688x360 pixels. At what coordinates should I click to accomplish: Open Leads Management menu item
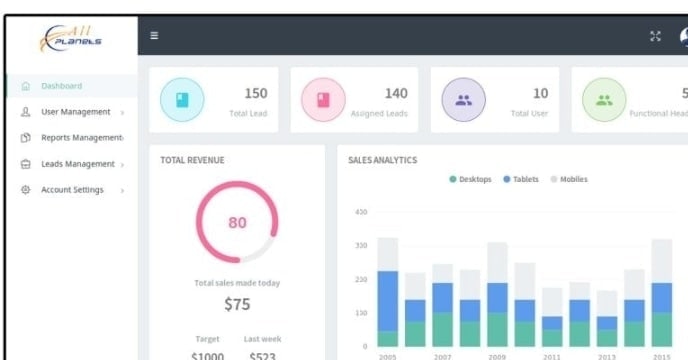tap(72, 164)
